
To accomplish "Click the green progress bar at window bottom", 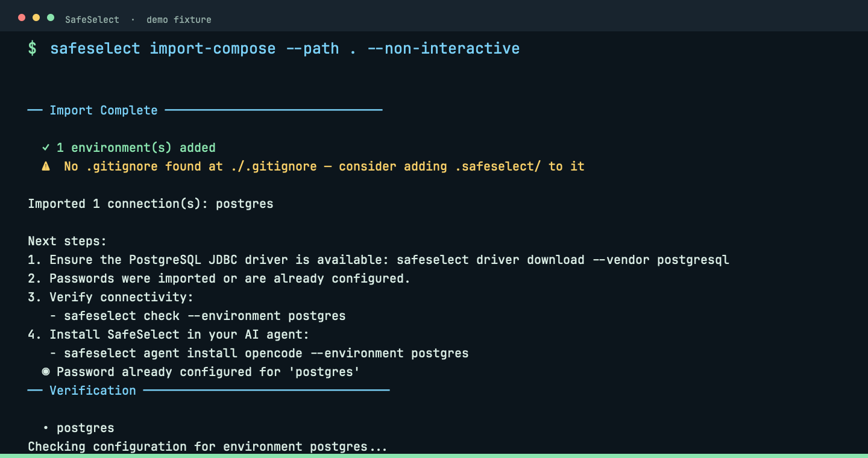I will click(x=434, y=456).
